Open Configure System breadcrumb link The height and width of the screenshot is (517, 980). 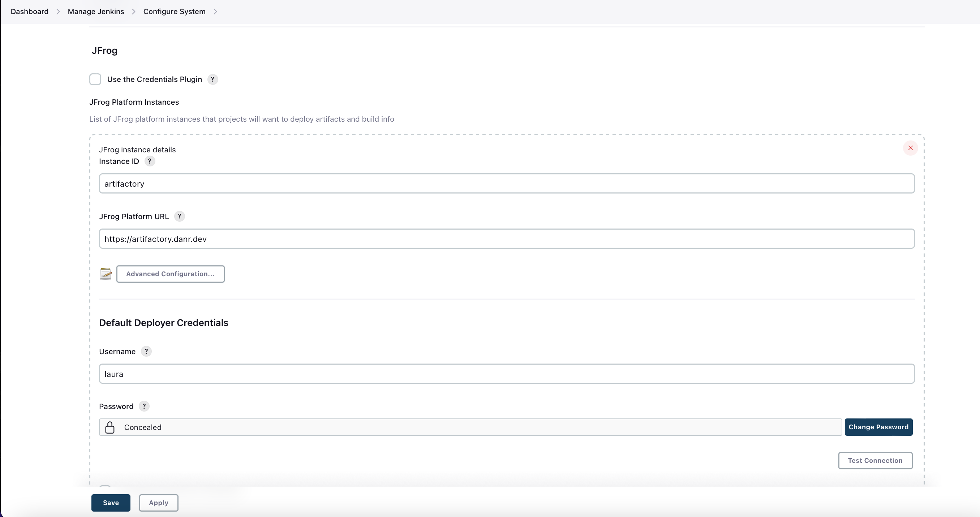pyautogui.click(x=174, y=12)
